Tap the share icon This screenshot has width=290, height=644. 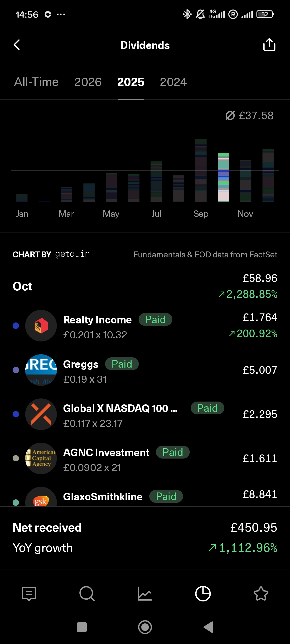coord(269,45)
